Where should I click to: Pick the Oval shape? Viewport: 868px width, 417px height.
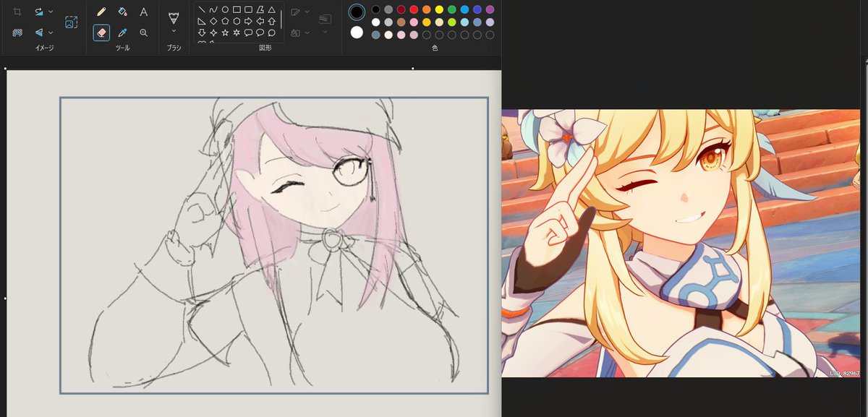(x=225, y=10)
